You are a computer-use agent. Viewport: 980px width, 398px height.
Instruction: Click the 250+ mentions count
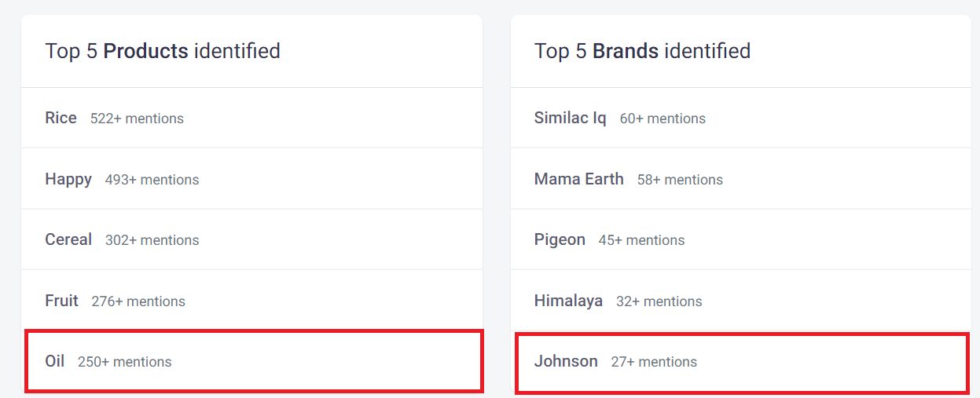click(124, 362)
